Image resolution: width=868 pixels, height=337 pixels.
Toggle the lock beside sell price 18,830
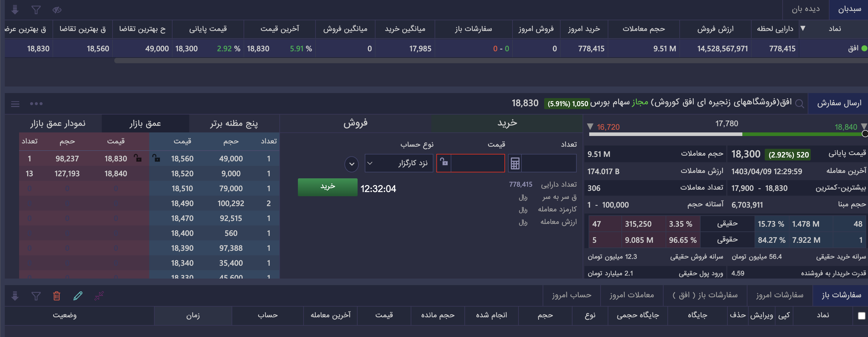point(138,158)
